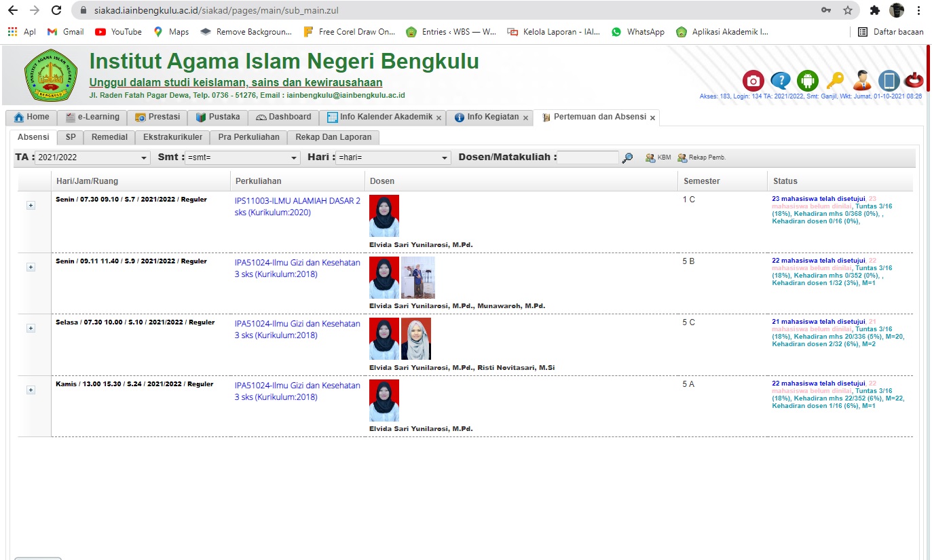Expand the ILMU ALAMIAH DASAR row
The height and width of the screenshot is (560, 932).
coord(31,206)
